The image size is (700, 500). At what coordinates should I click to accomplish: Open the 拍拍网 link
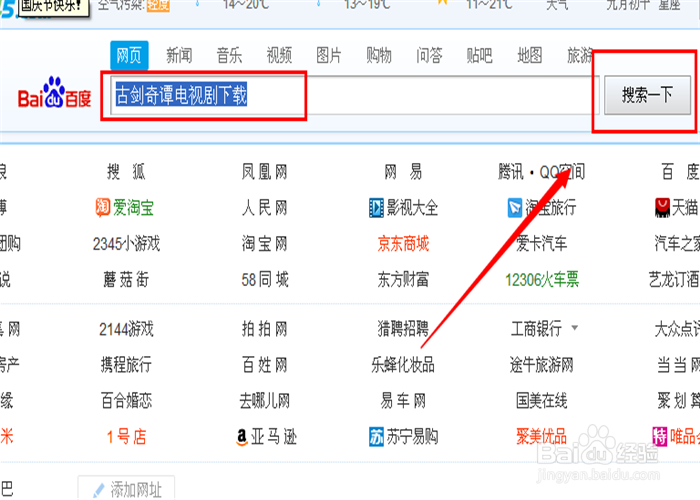265,329
